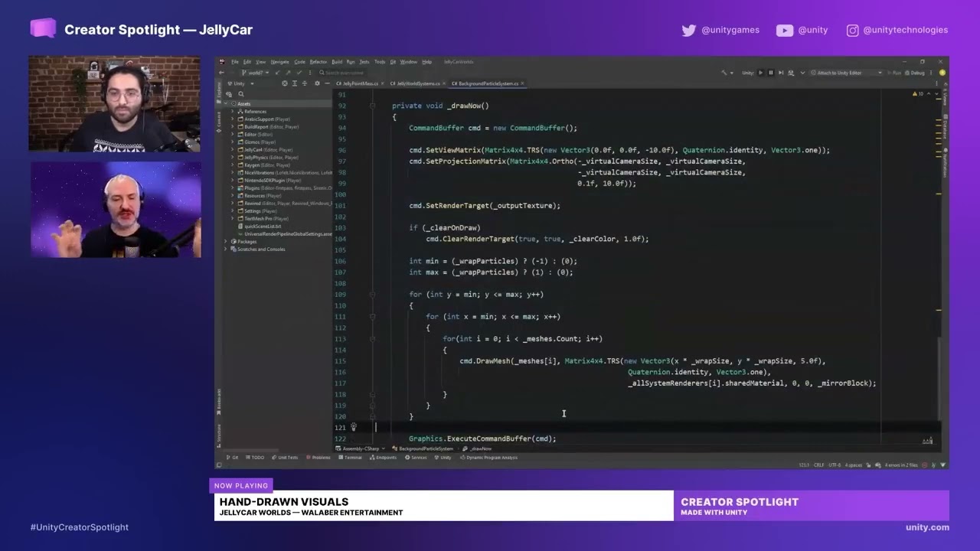
Task: Go to next highlighted problem arrow
Action: pyautogui.click(x=935, y=94)
